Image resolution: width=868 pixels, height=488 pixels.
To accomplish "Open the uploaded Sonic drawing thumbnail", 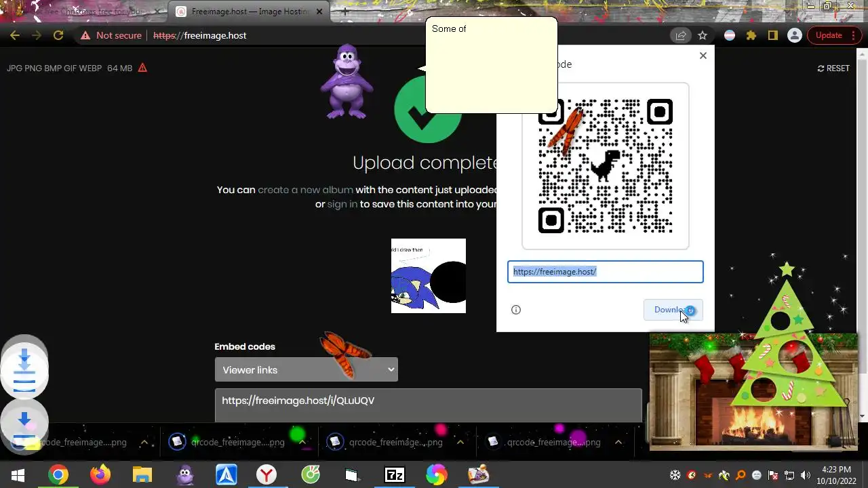I will [429, 276].
